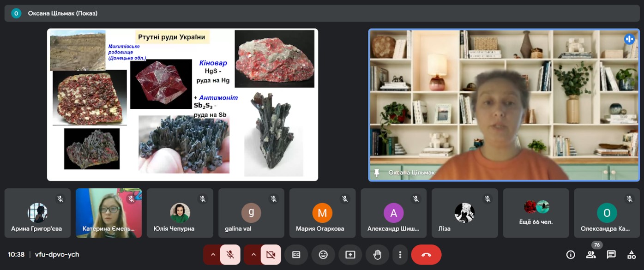
Task: Turn on closed captions
Action: point(296,255)
